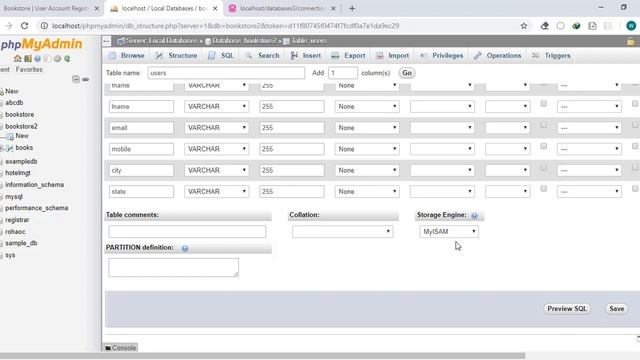Open collation dropdown in city row
The image size is (640, 360).
click(442, 170)
